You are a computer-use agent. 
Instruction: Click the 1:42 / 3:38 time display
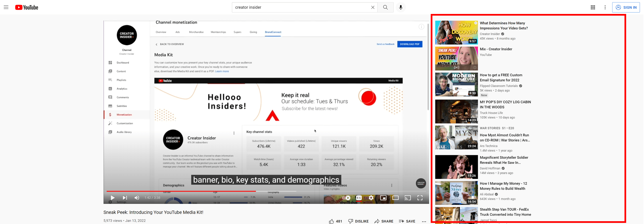tap(152, 198)
